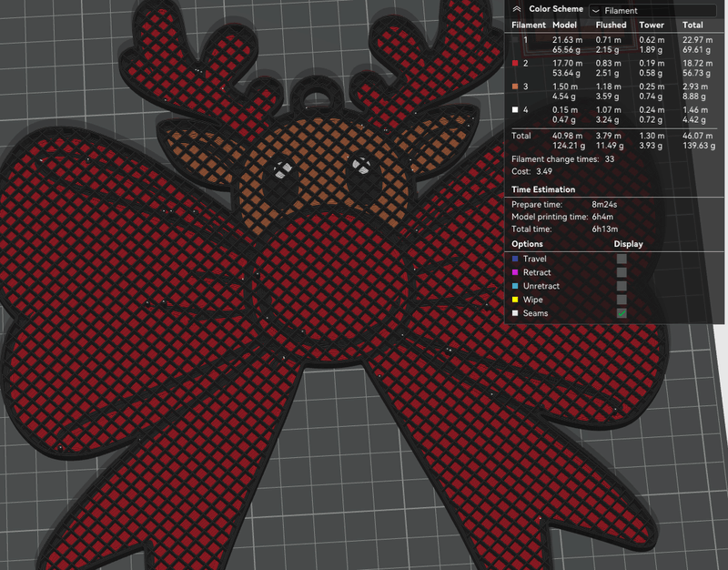Toggle the Retract display checkbox

622,272
